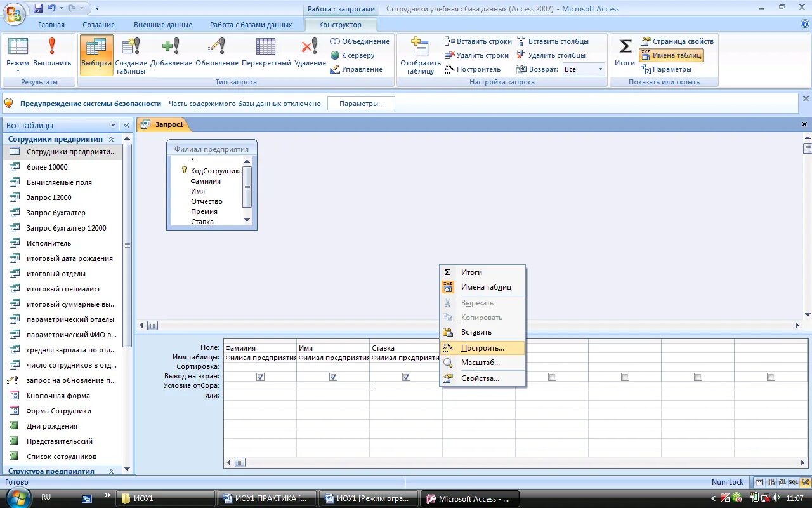
Task: Select Свойства... in context menu
Action: (x=483, y=378)
